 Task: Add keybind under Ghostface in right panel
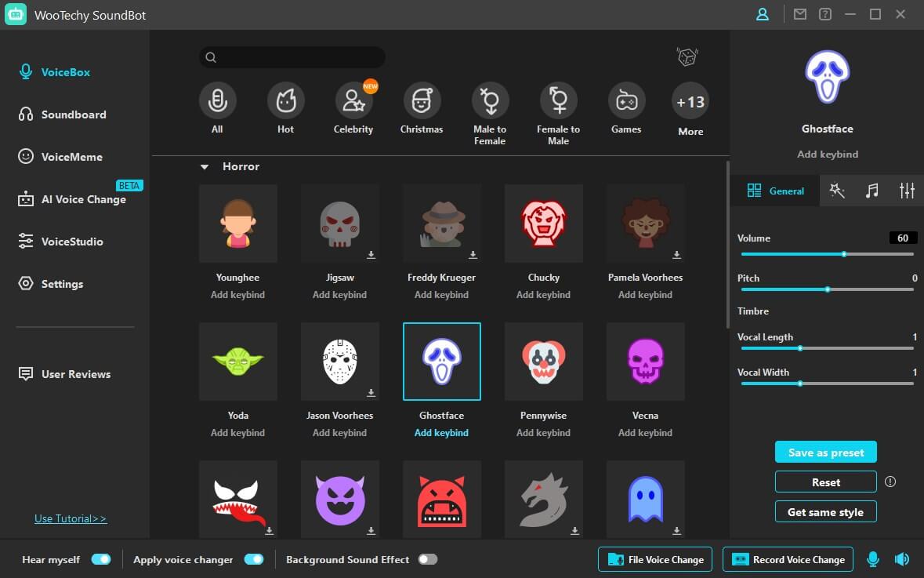coord(828,154)
